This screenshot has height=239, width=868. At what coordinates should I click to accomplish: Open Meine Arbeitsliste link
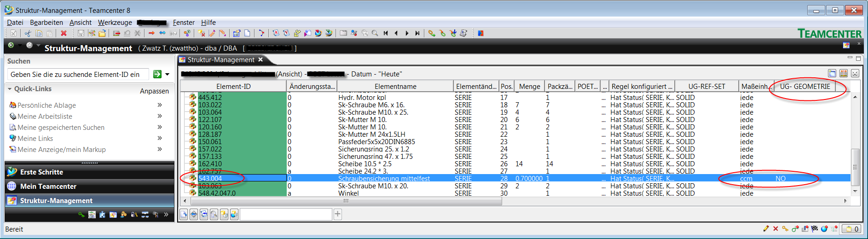pos(45,116)
